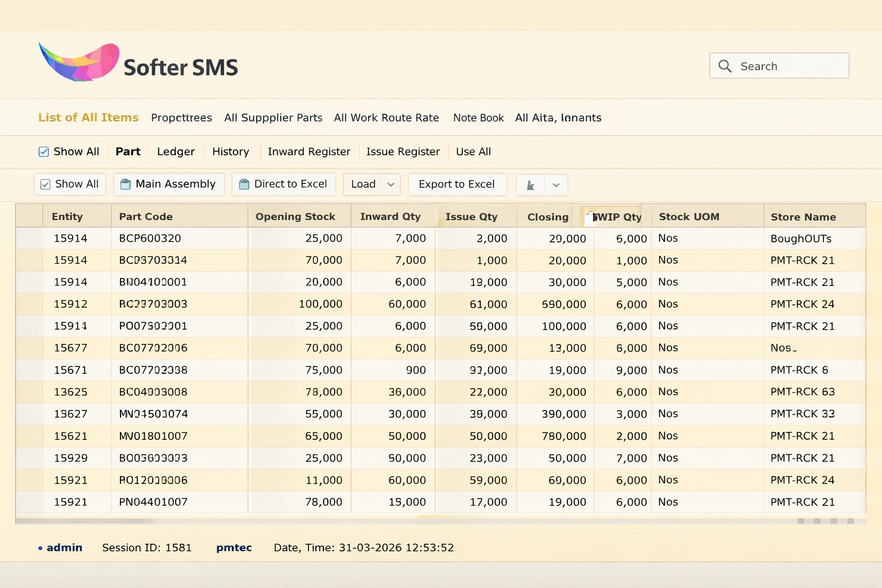Click the Export to Excel button
Screen dimensions: 882x588
[x=457, y=184]
